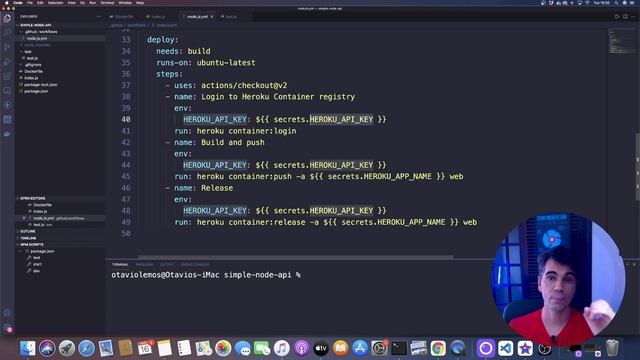Open Finder from the Dock
The height and width of the screenshot is (360, 640).
28,348
